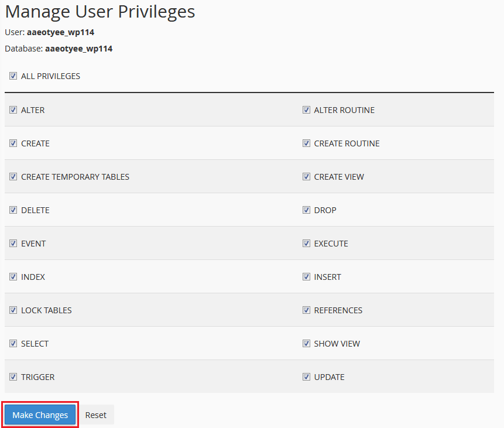The width and height of the screenshot is (504, 428).
Task: Uncheck CREATE TEMPORARY TABLES
Action: (x=13, y=176)
